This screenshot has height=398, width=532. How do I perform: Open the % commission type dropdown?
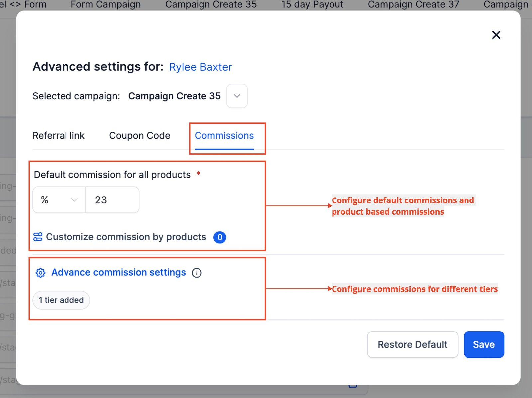pos(59,200)
